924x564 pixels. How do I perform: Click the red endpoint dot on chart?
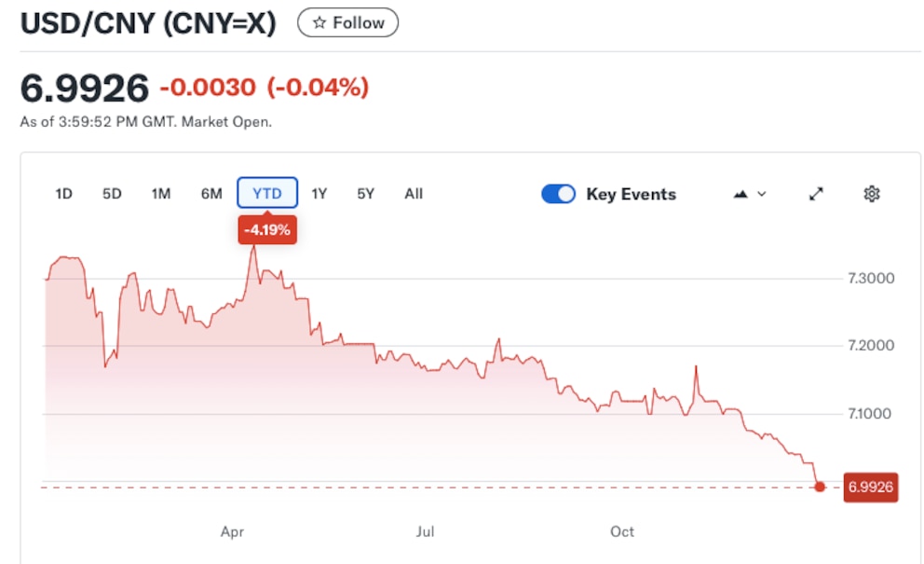click(x=820, y=487)
